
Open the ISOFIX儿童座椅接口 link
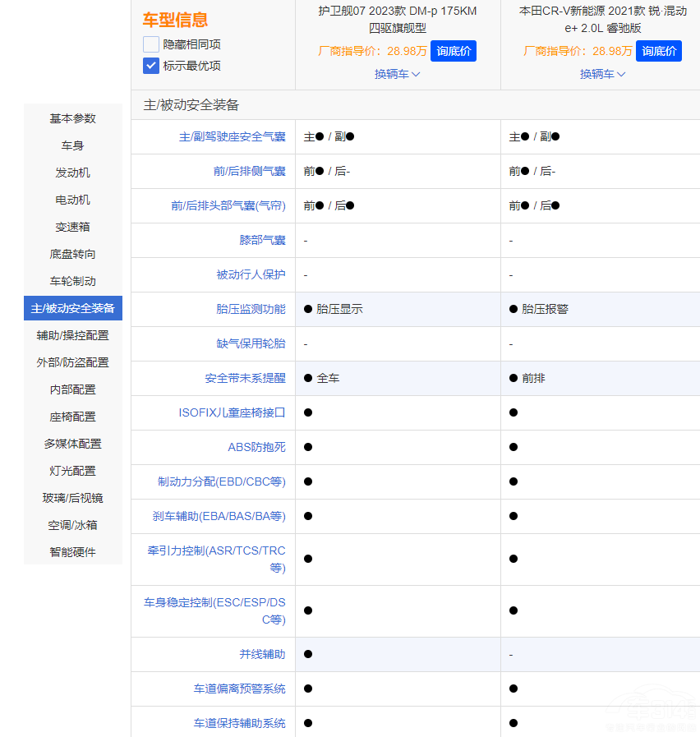click(232, 412)
